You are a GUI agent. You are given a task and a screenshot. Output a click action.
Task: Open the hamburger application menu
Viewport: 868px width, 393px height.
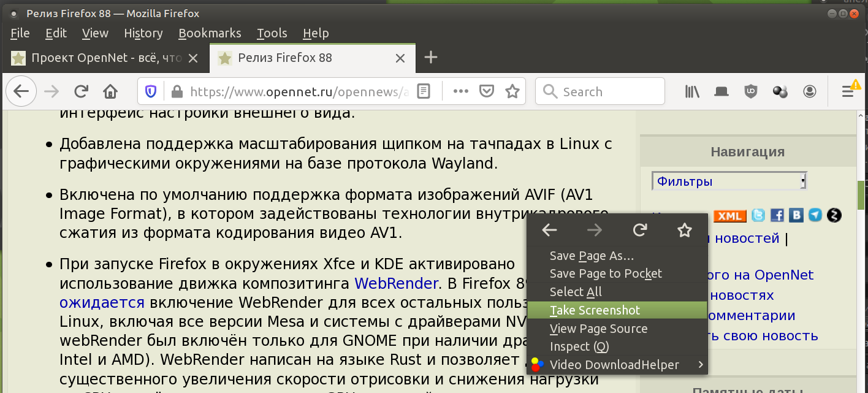pos(848,92)
